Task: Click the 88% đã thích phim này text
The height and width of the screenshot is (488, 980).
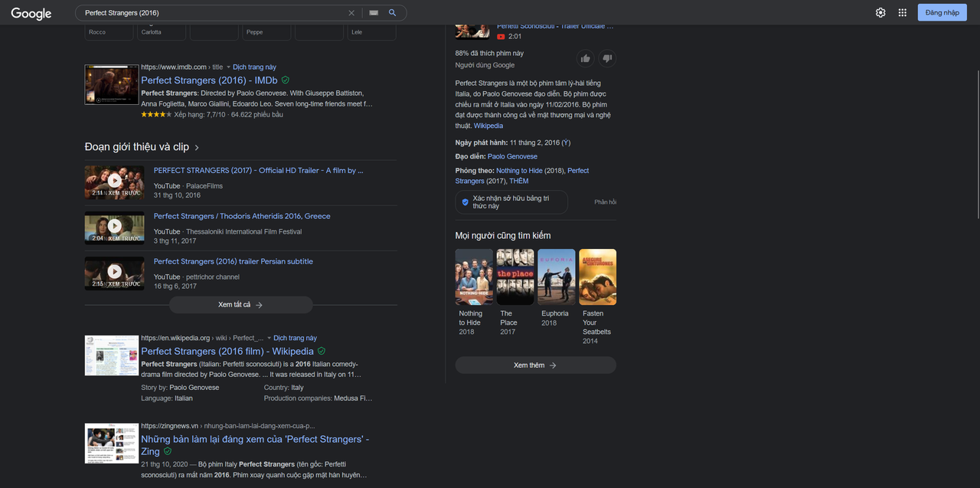Action: 489,54
